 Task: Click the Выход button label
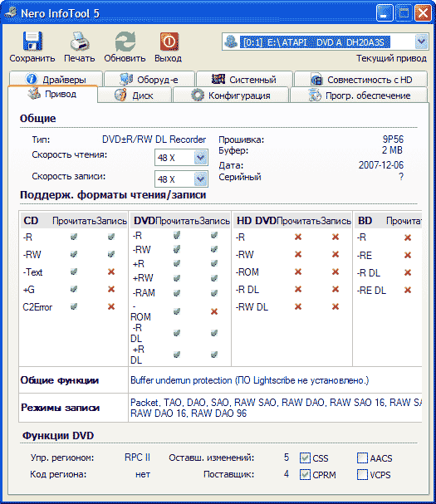[x=168, y=58]
